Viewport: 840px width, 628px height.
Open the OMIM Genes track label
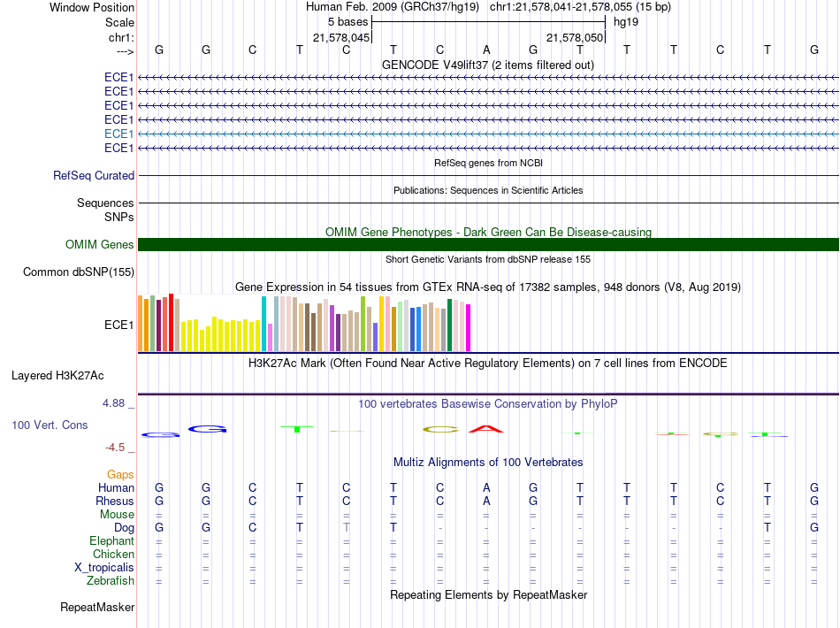pos(100,245)
